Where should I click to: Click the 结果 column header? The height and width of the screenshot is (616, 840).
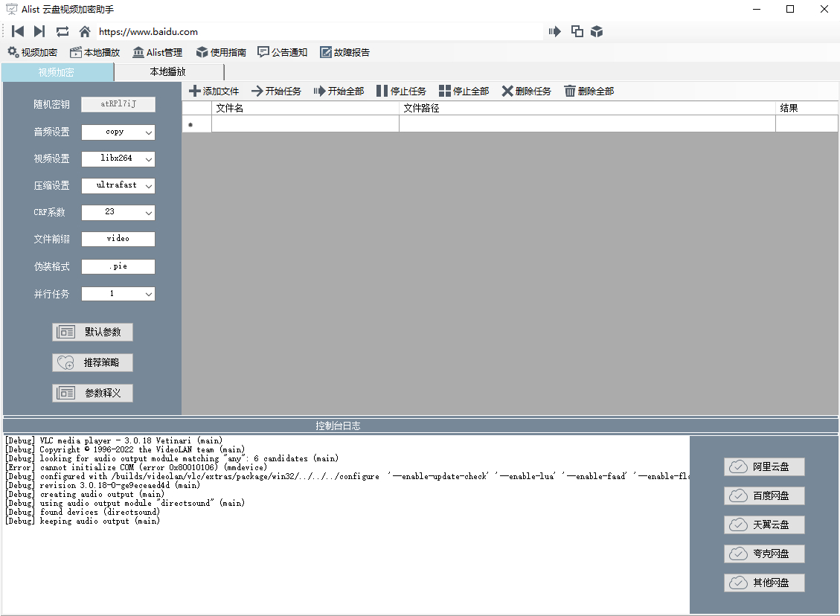pyautogui.click(x=807, y=108)
